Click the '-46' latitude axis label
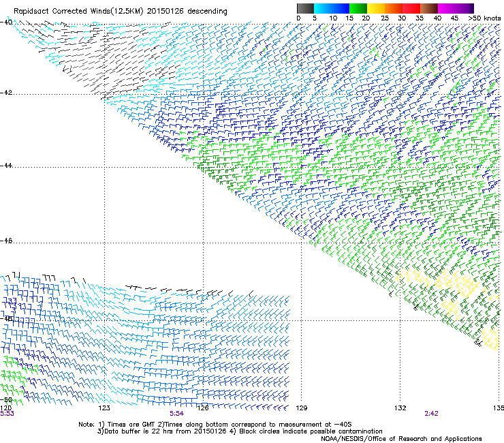The width and height of the screenshot is (504, 443). 6,241
